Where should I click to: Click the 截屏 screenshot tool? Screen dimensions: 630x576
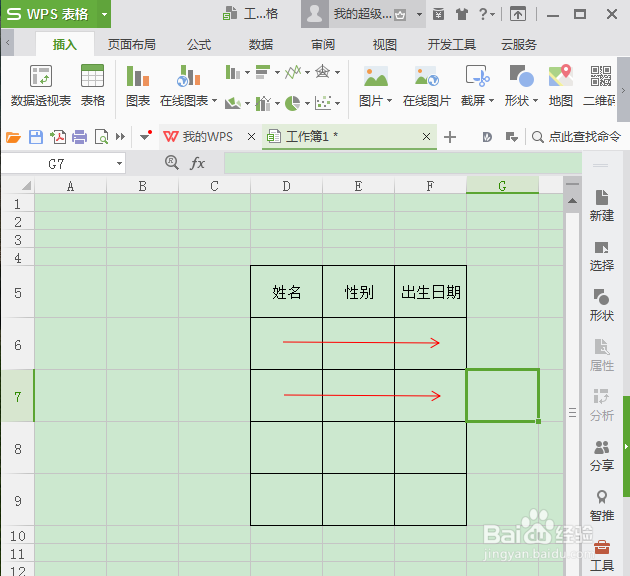pos(477,86)
